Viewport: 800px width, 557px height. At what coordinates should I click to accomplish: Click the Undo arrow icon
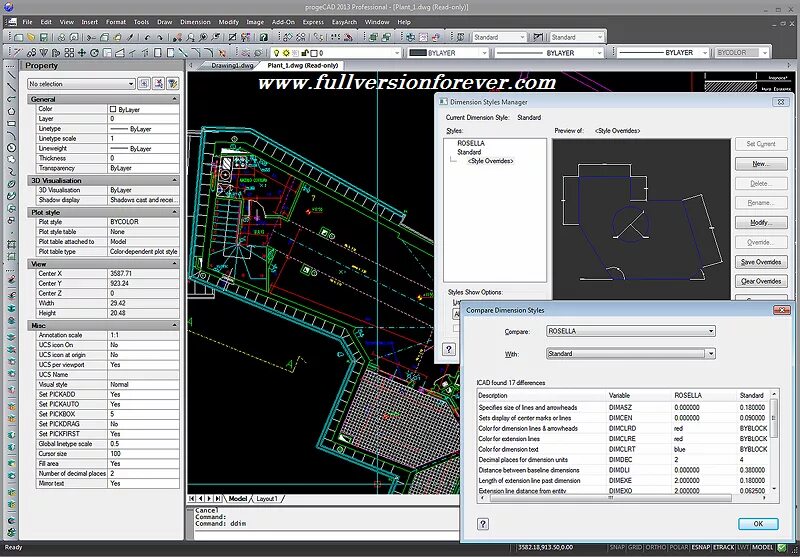(x=147, y=37)
